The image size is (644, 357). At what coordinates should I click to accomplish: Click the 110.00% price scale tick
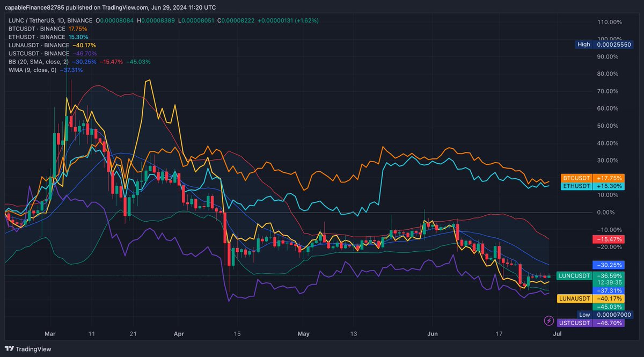610,22
